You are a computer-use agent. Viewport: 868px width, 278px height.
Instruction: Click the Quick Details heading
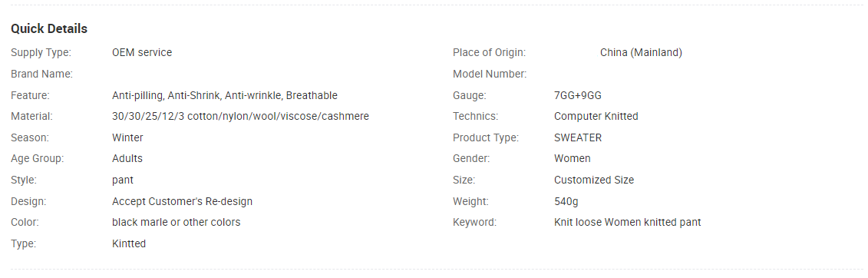click(49, 28)
